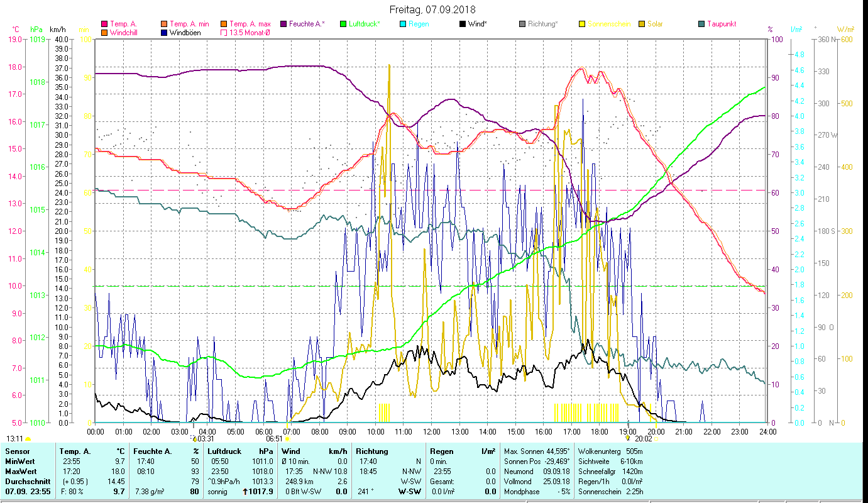Image resolution: width=868 pixels, height=503 pixels.
Task: Click the 'Neumond 09.09.18' entry
Action: (537, 472)
